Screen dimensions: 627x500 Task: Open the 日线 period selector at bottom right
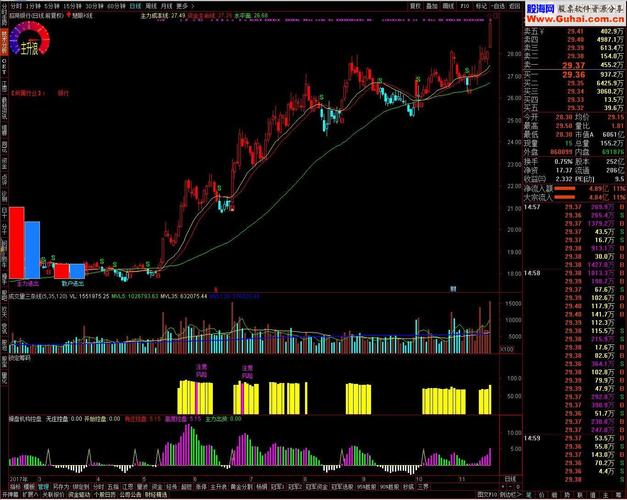coord(511,479)
